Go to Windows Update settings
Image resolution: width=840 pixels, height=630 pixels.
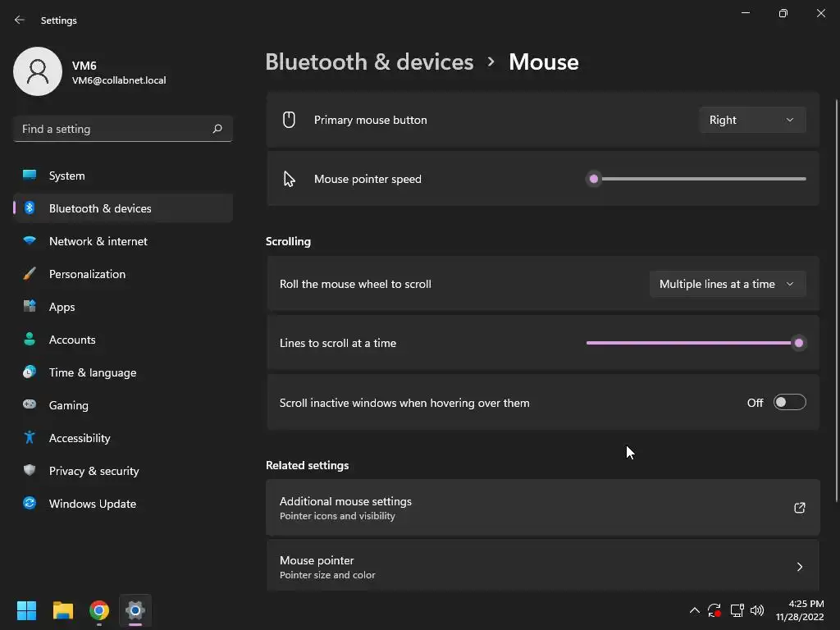(x=123, y=504)
